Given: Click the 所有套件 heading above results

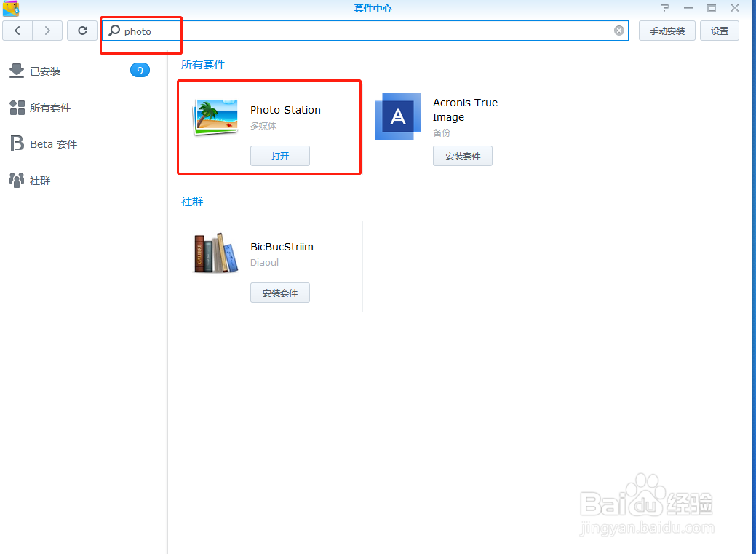Looking at the screenshot, I should pos(203,65).
